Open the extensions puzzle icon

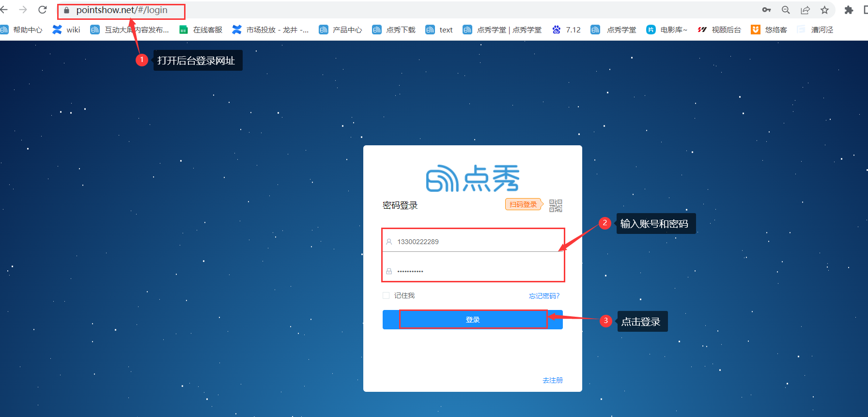(849, 10)
